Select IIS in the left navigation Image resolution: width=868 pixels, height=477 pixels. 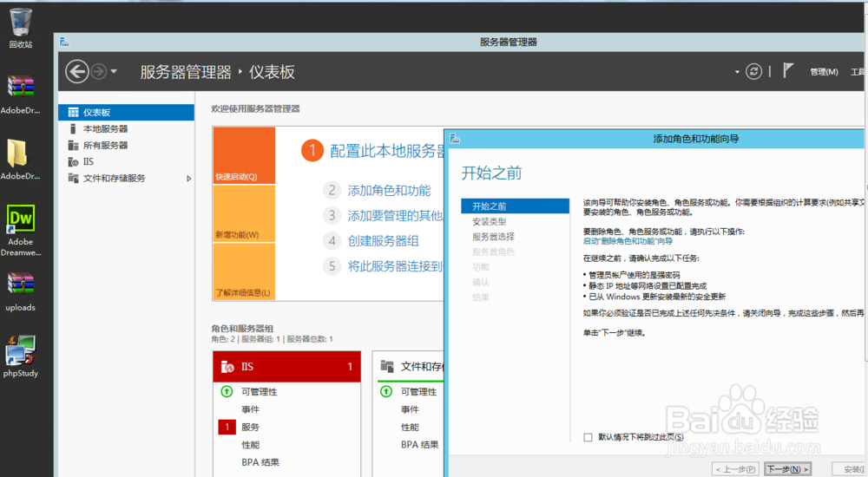pyautogui.click(x=126, y=161)
